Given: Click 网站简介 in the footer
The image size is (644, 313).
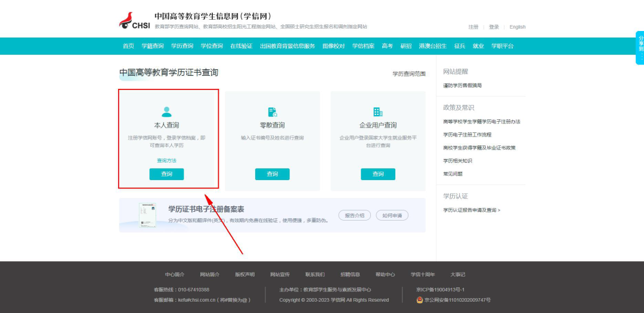Looking at the screenshot, I should (209, 274).
